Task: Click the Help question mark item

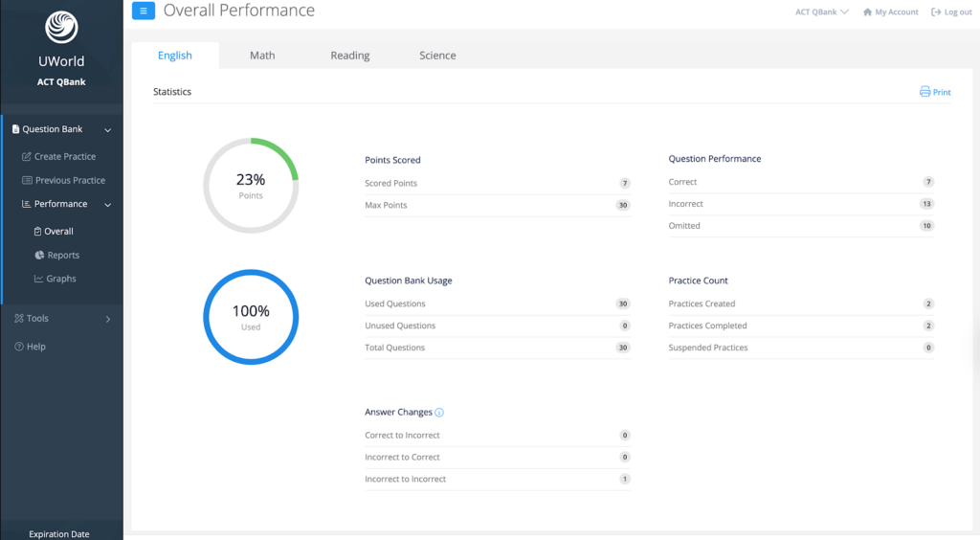Action: point(35,347)
